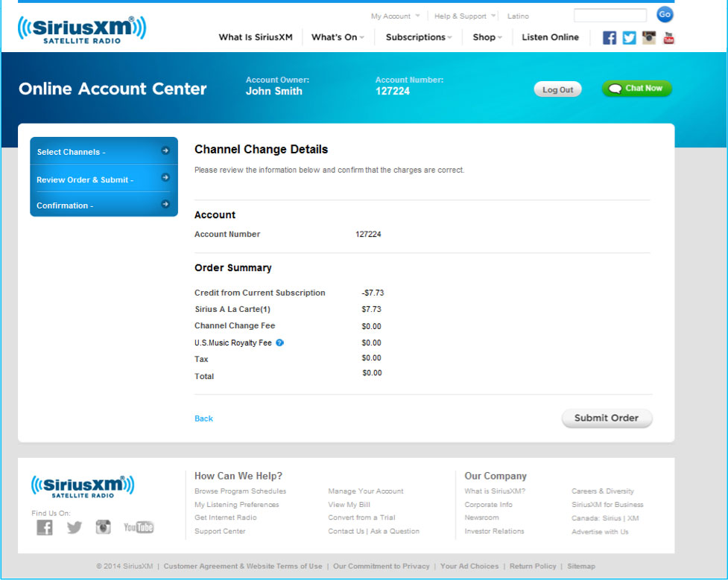The image size is (728, 580).
Task: Expand Help & Support dropdown
Action: pyautogui.click(x=465, y=16)
